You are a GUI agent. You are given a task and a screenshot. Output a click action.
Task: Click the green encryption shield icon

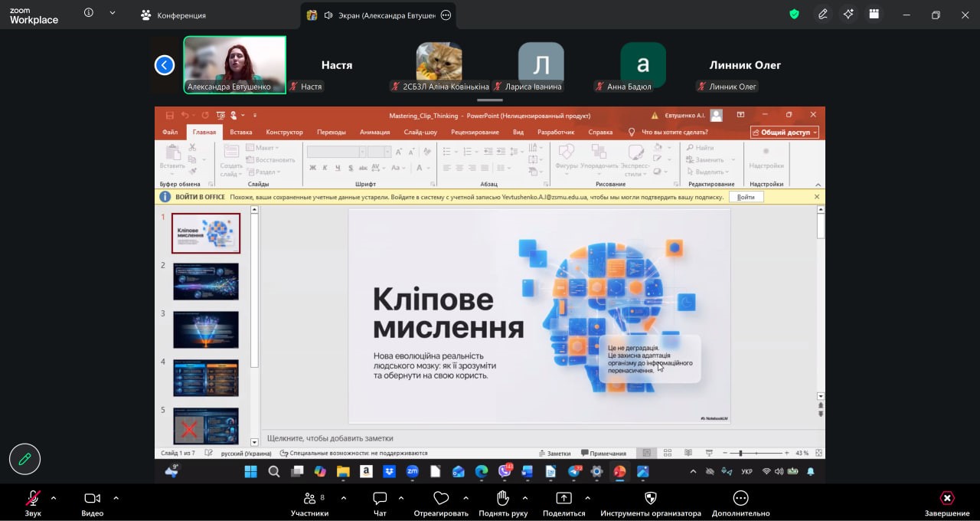click(x=795, y=14)
